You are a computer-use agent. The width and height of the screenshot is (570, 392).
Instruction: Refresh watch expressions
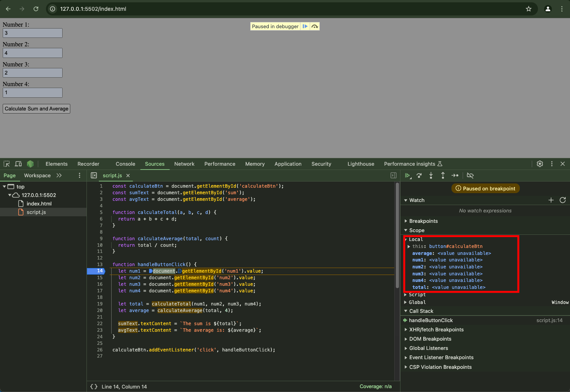tap(563, 200)
